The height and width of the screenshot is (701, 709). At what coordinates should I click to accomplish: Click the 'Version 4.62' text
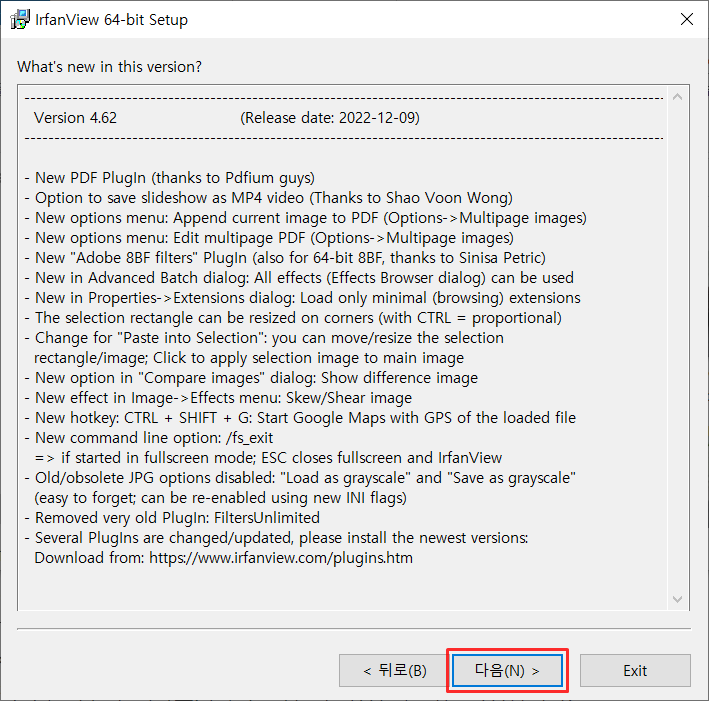(x=76, y=118)
